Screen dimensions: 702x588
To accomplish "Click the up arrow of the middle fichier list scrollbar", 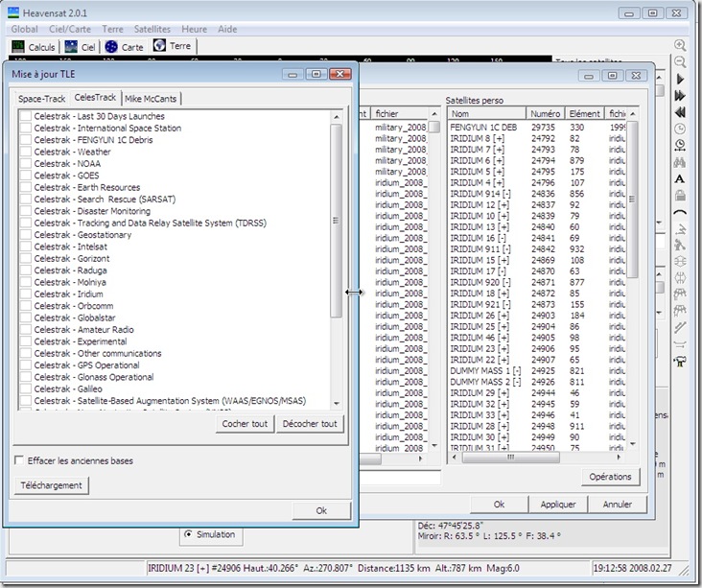I will click(x=434, y=114).
